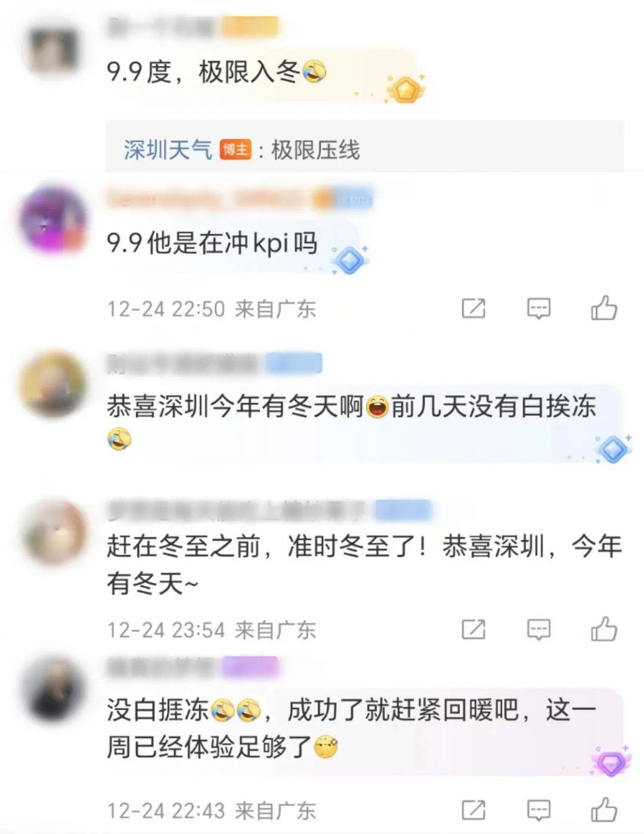Like the 赶在冬至之前 comment
Screen dimensions: 644x834
tap(604, 629)
